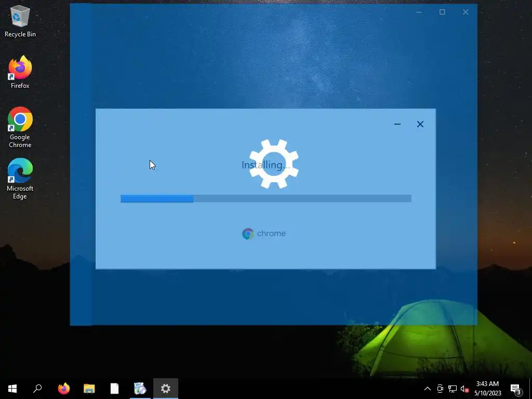Click the chrome logo in installer
This screenshot has width=532, height=399.
[264, 233]
